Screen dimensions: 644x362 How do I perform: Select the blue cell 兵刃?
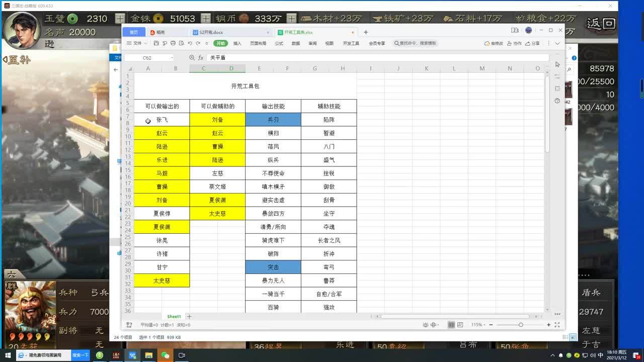273,120
